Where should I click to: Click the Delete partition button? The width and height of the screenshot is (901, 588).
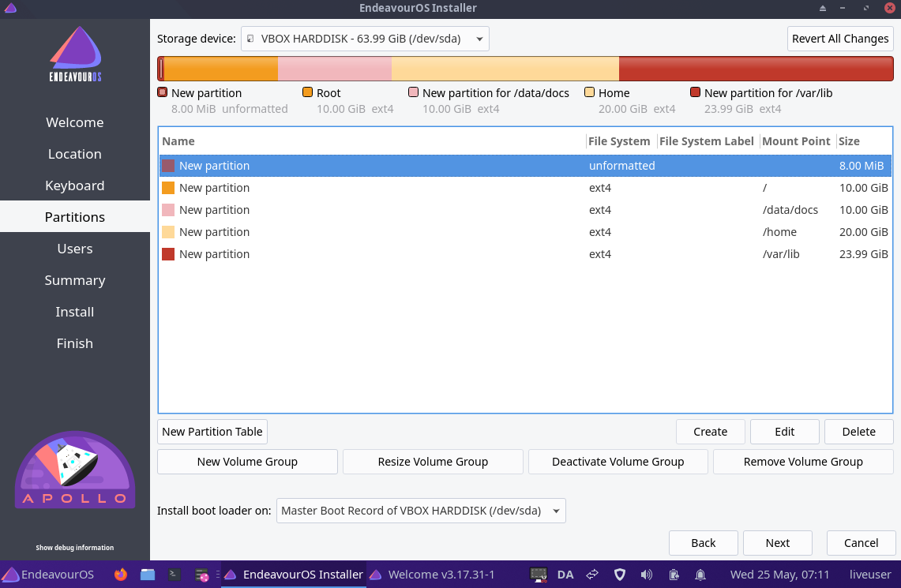pos(858,432)
